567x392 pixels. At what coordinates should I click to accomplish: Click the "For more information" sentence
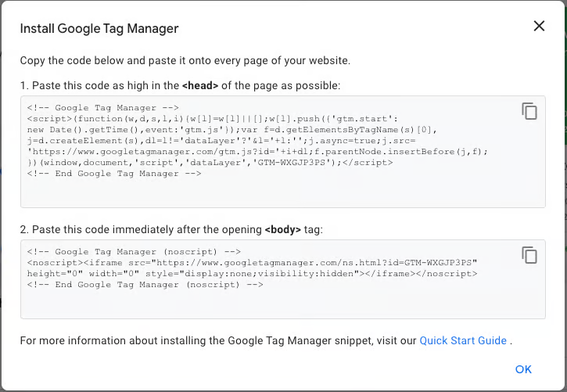coord(219,340)
